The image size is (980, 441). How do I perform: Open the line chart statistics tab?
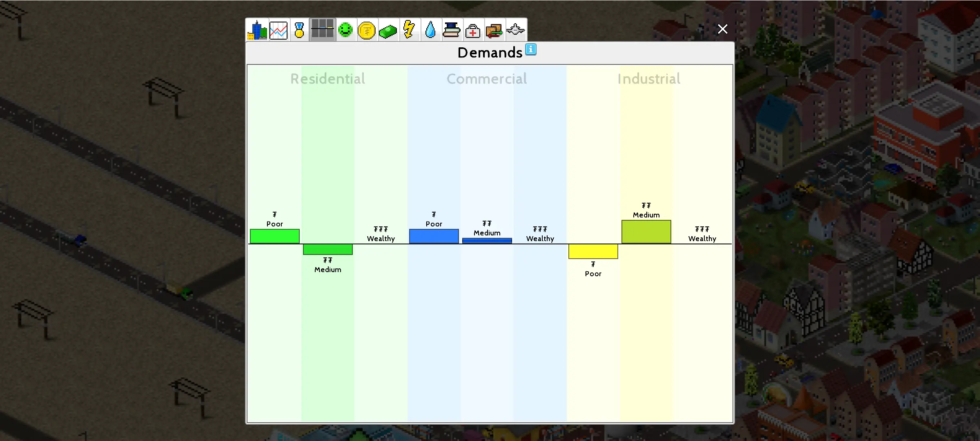tap(278, 30)
